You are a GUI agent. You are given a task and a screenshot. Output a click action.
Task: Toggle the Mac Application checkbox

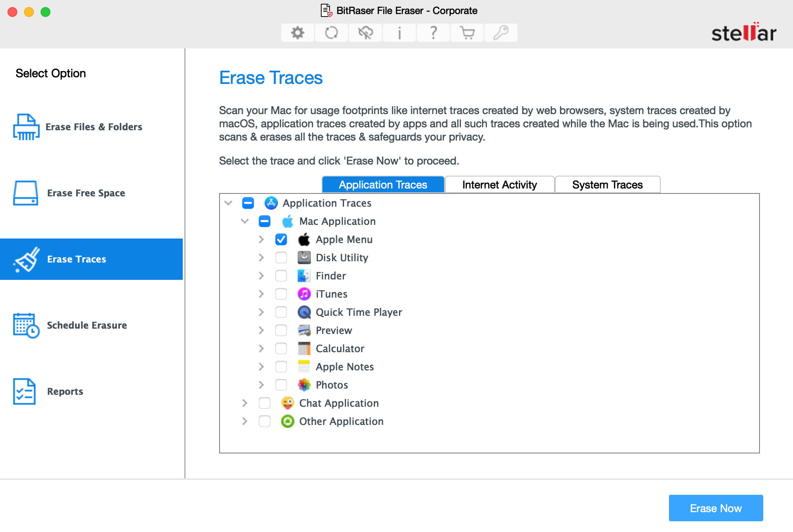tap(265, 221)
